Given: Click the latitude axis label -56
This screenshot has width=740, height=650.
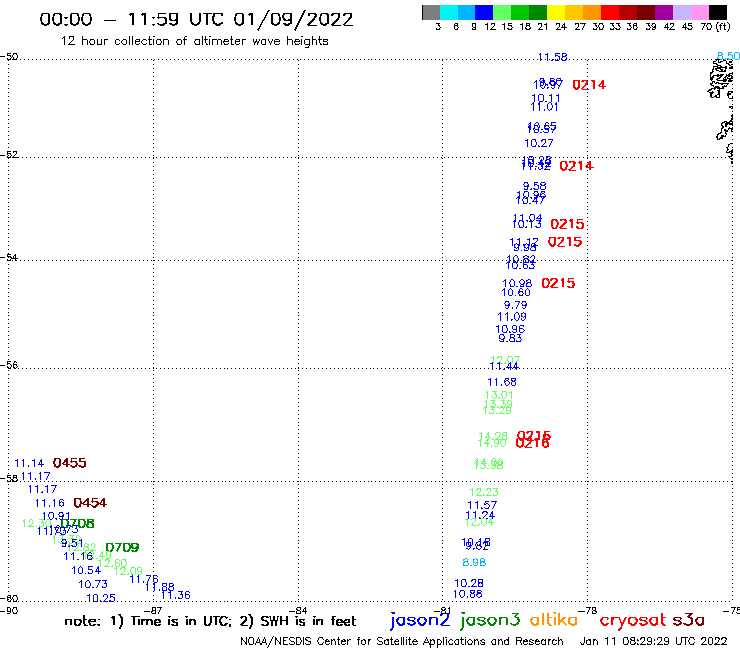Looking at the screenshot, I should point(9,365).
